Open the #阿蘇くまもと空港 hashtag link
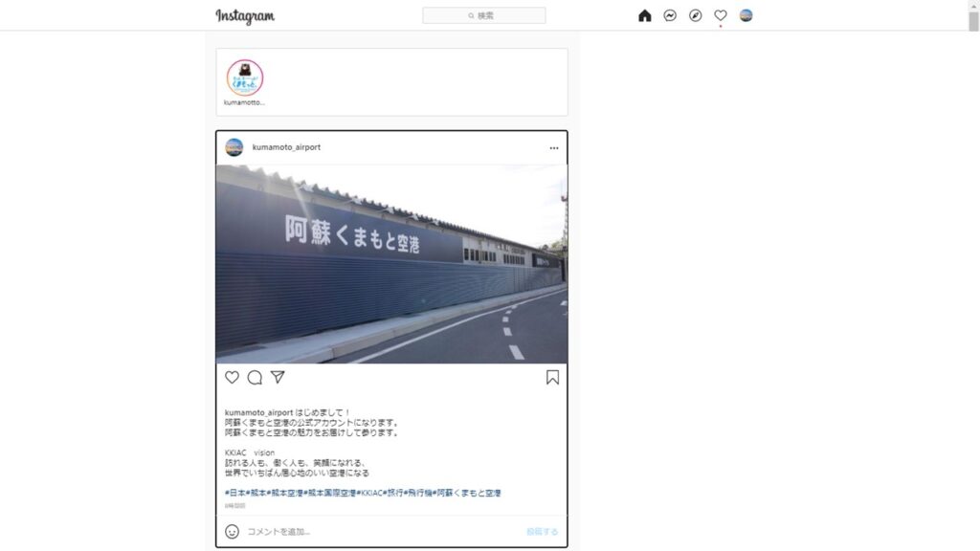The width and height of the screenshot is (980, 551). [x=467, y=493]
